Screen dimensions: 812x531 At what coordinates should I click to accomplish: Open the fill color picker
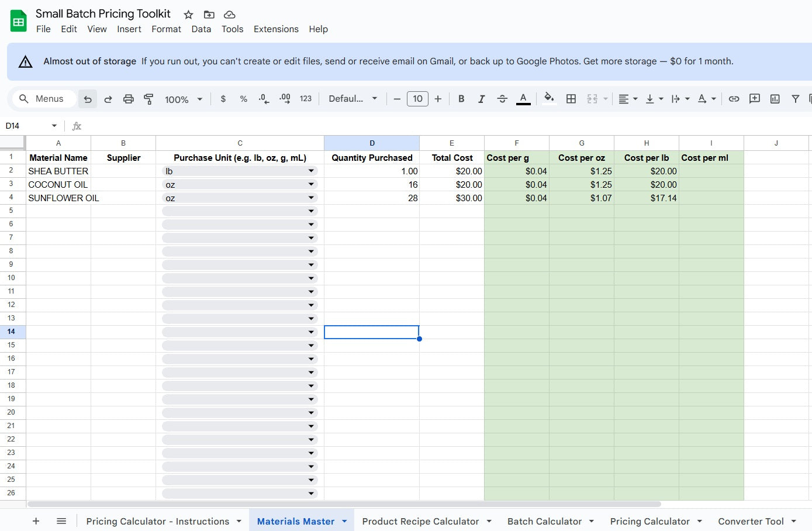(x=548, y=99)
